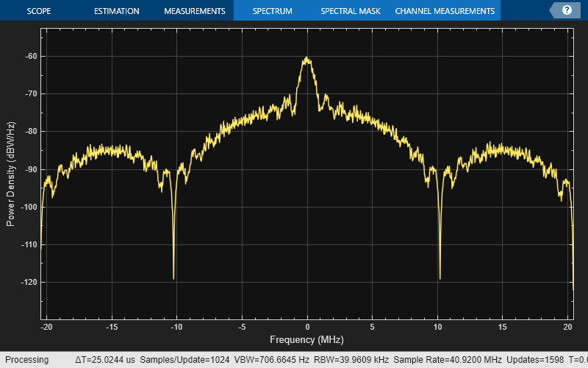Click the Frequency (MHz) axis label
The height and width of the screenshot is (368, 588).
click(306, 340)
